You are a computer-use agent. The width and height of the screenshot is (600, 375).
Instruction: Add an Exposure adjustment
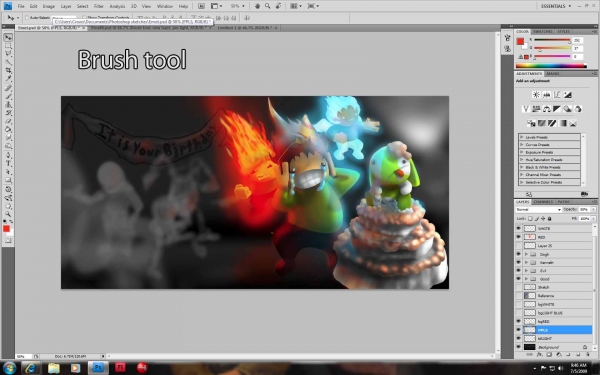tap(567, 95)
